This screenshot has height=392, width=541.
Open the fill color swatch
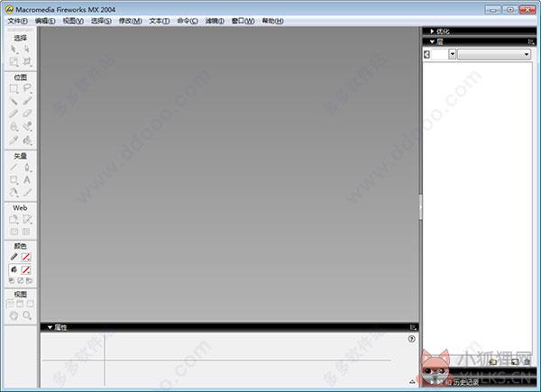coord(26,269)
